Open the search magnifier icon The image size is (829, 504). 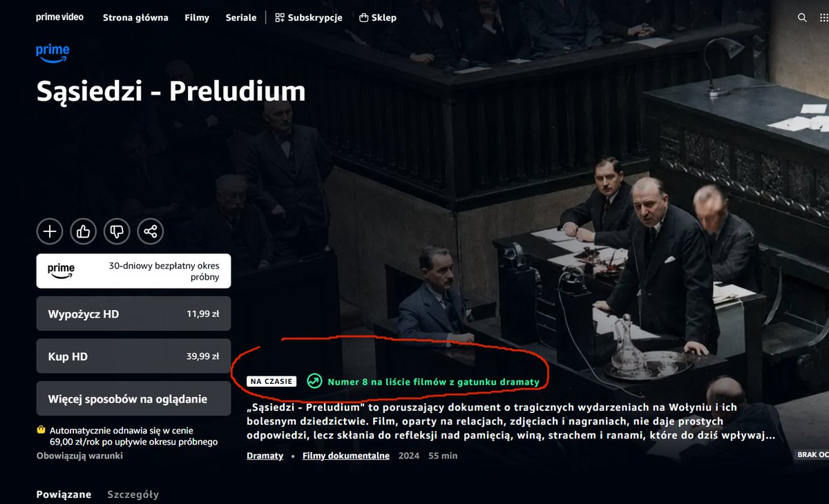click(802, 18)
